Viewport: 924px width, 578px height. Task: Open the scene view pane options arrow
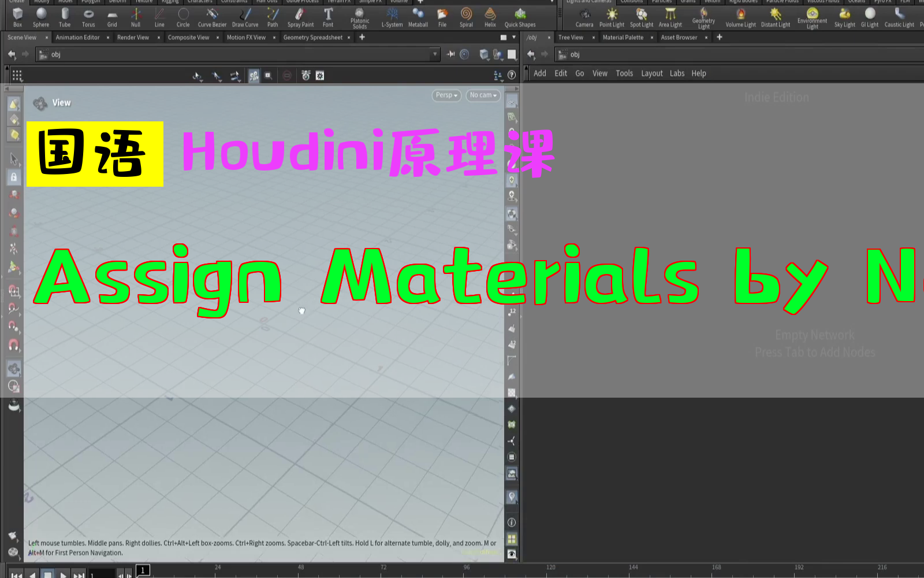[x=514, y=37]
